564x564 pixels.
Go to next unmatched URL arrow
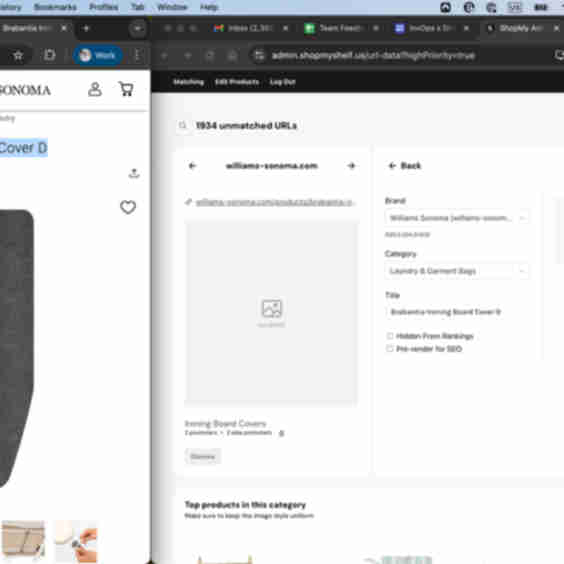click(351, 166)
